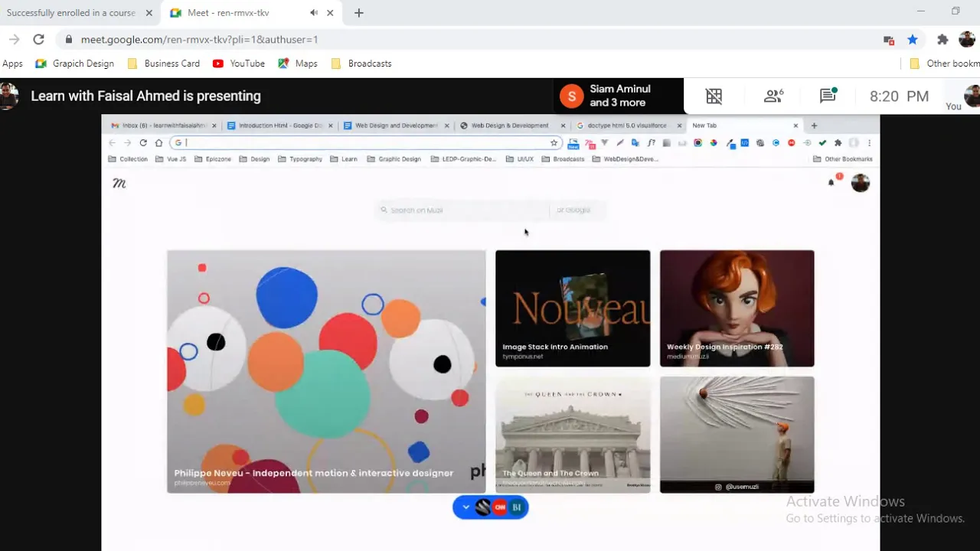
Task: Change Meet layout grid icon
Action: [714, 96]
